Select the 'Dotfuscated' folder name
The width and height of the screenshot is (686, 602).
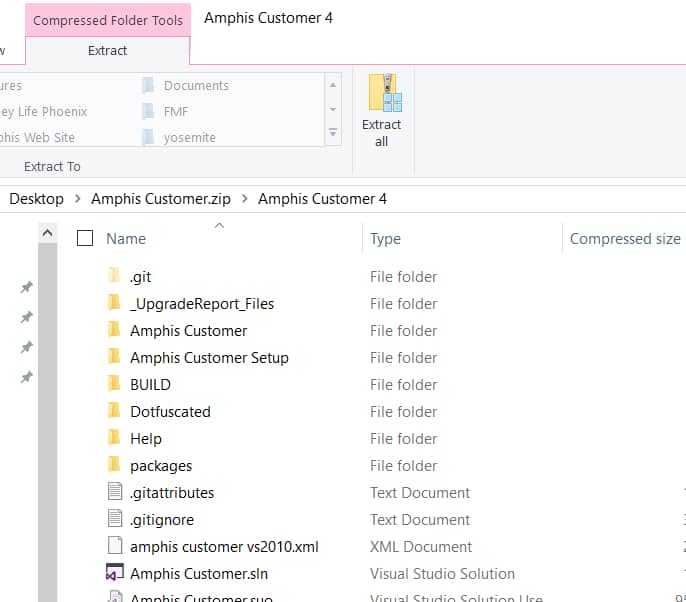pos(170,412)
